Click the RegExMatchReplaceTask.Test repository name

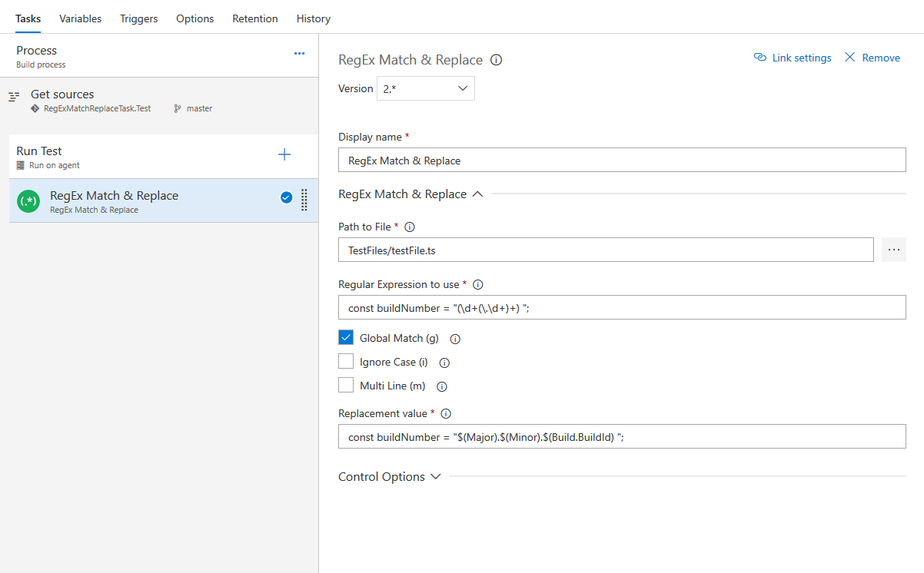pos(98,109)
